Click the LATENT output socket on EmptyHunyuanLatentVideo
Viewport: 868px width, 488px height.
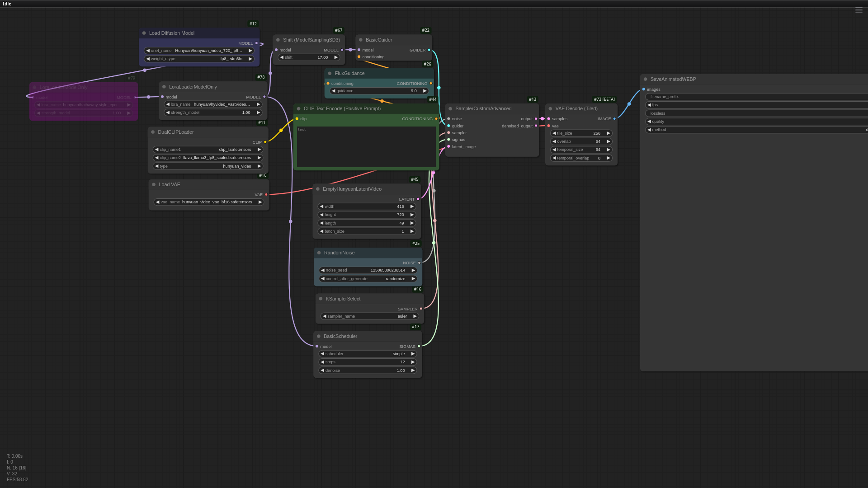[418, 199]
